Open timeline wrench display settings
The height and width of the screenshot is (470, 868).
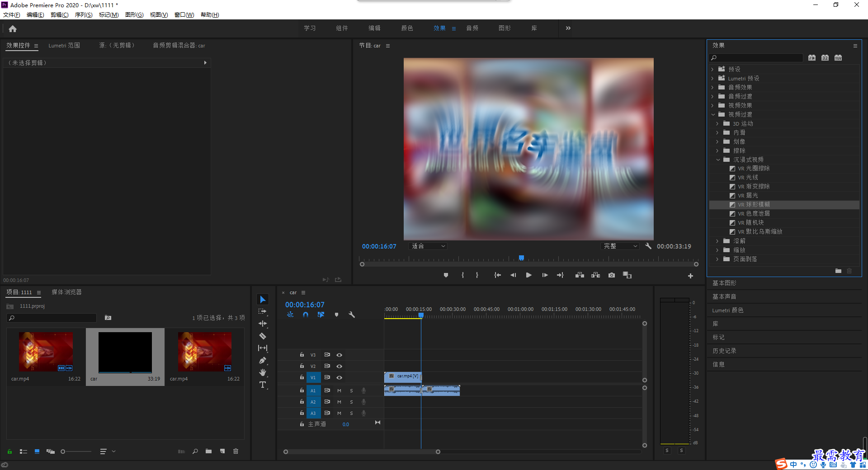click(x=352, y=315)
